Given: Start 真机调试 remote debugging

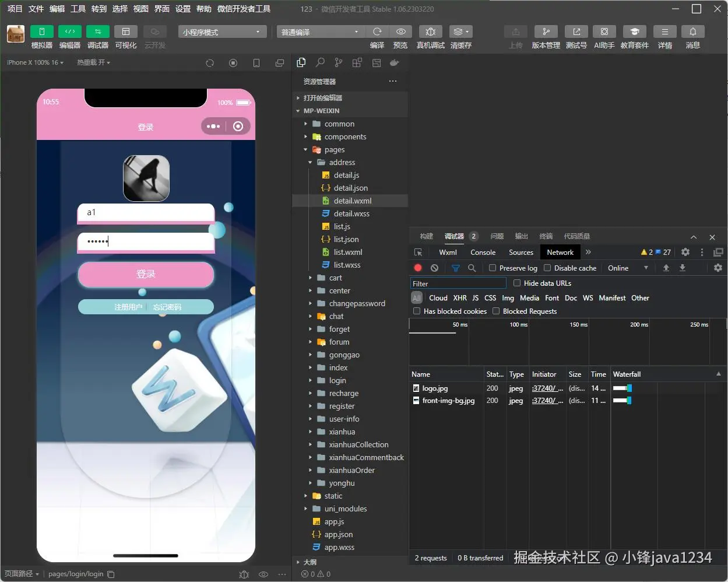Looking at the screenshot, I should (431, 31).
